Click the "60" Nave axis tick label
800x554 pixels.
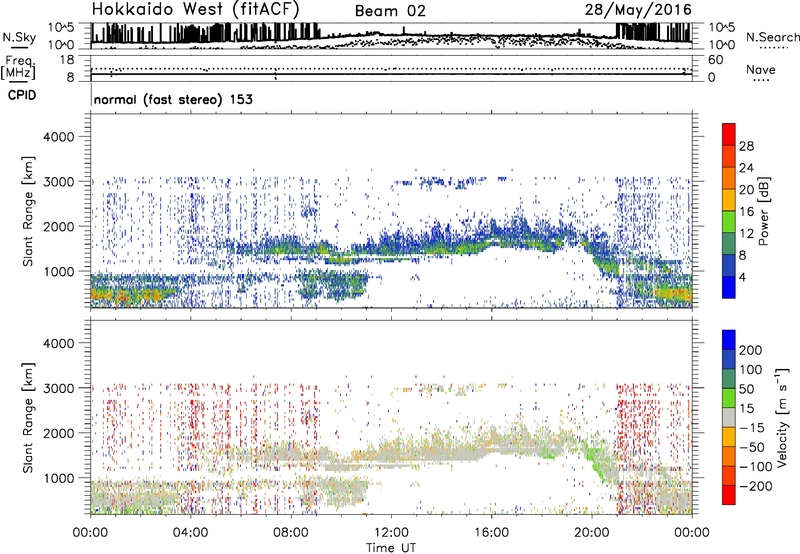tap(715, 60)
